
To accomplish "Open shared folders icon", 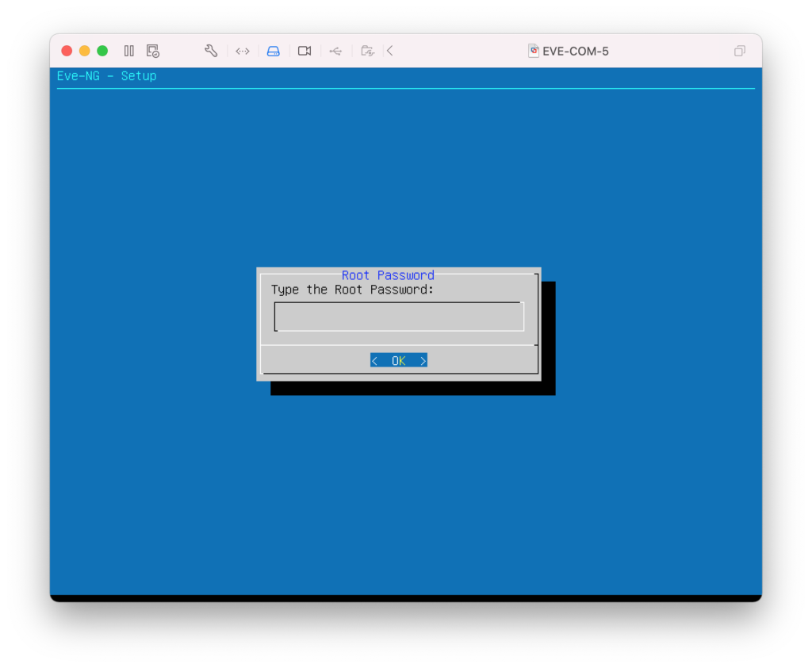I will pos(367,51).
